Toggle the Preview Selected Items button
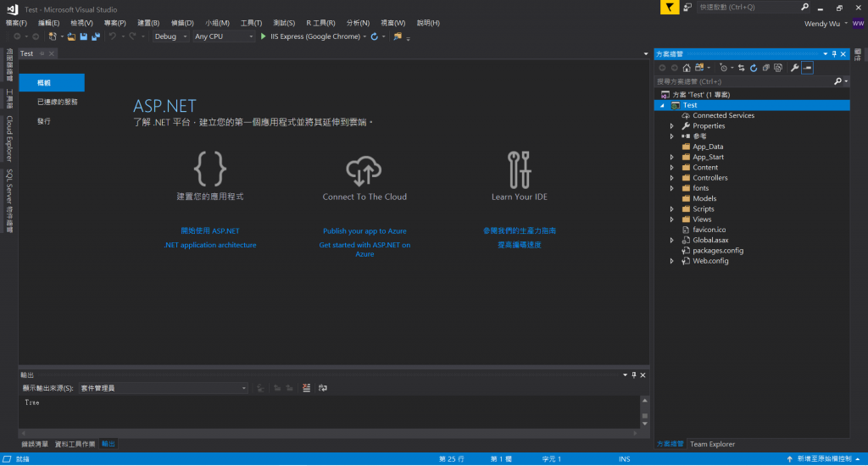The width and height of the screenshot is (868, 466). coord(807,68)
